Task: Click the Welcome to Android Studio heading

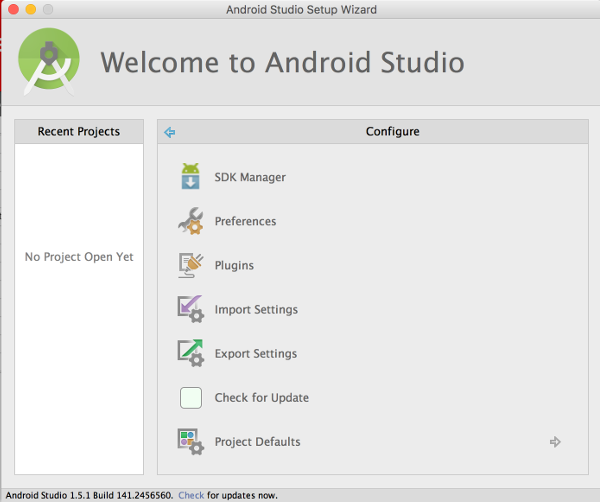Action: click(282, 62)
